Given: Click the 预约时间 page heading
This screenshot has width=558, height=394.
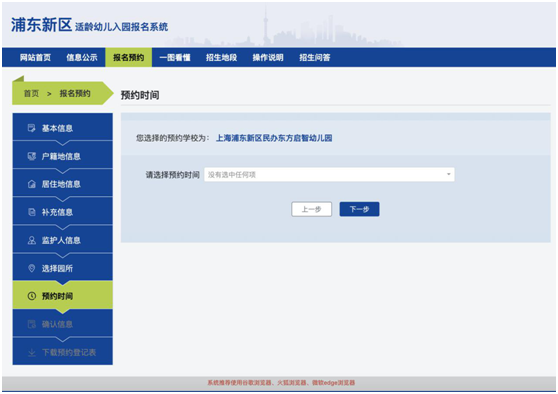Looking at the screenshot, I should click(x=140, y=95).
